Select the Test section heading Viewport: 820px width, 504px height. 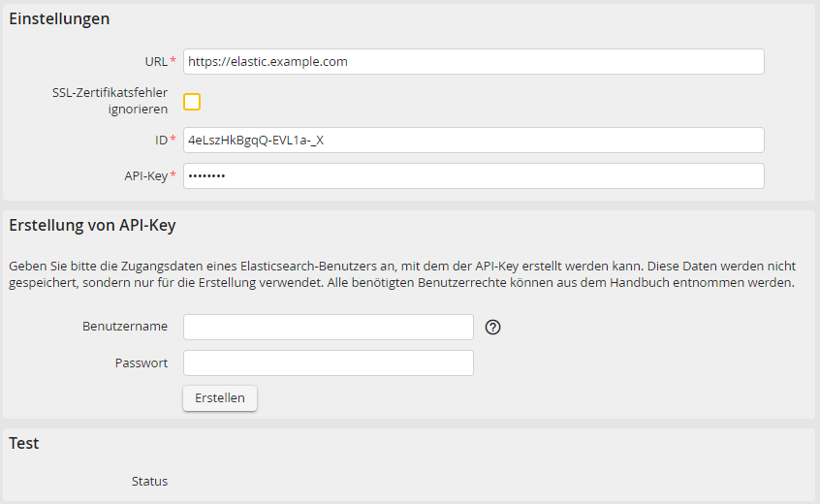(x=24, y=443)
